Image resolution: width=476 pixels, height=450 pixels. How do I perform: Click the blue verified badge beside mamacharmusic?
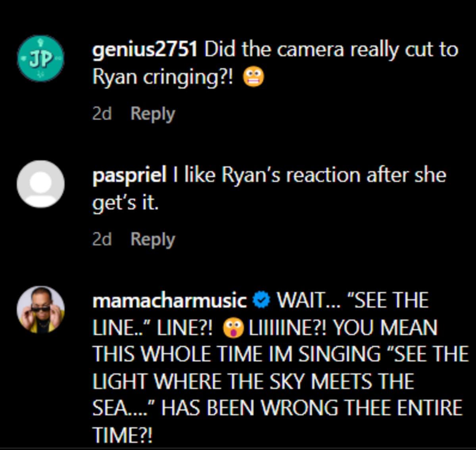(x=261, y=300)
